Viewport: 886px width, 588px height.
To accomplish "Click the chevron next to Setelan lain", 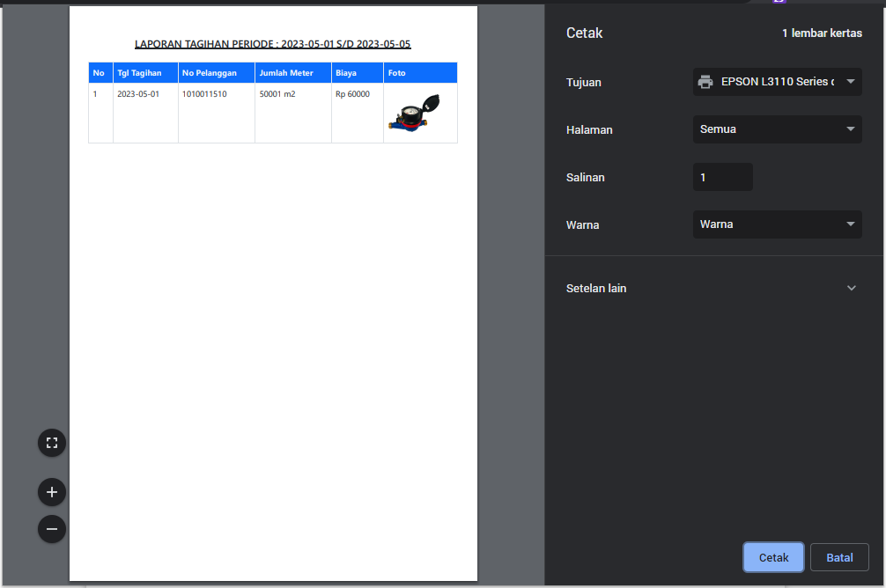I will [x=851, y=288].
